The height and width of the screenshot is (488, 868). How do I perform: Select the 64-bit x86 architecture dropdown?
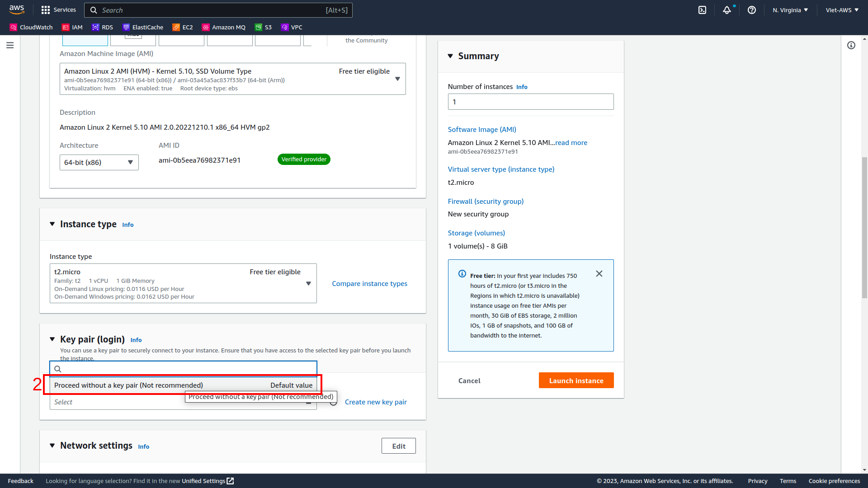point(99,162)
